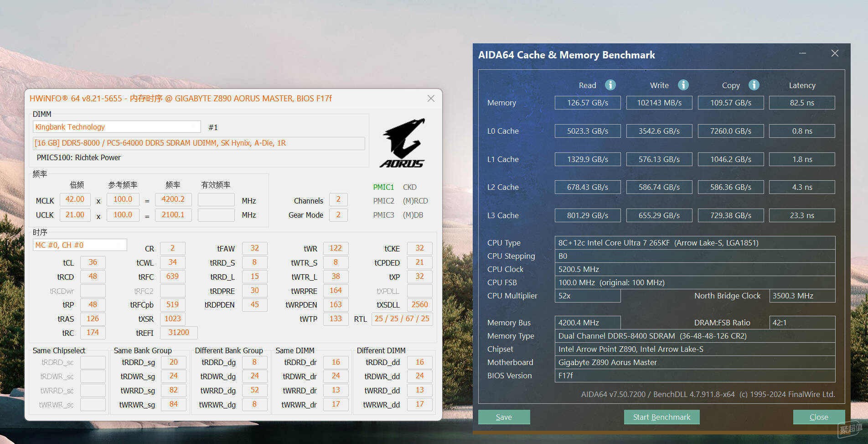
Task: Click the CPU Multiplier value 52x
Action: [x=588, y=296]
